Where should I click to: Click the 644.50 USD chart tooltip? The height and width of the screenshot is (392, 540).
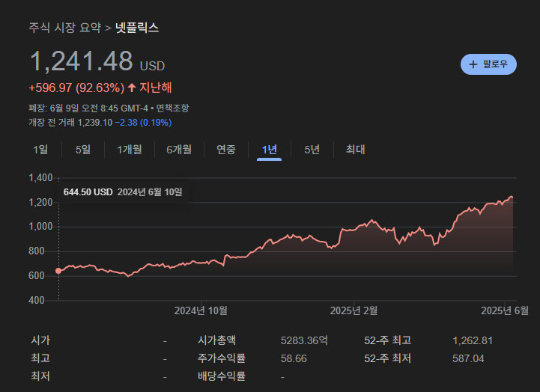pos(123,192)
